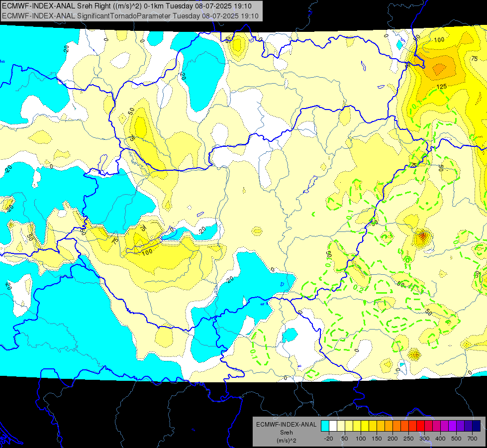Image resolution: width=487 pixels, height=448 pixels.
Task: Click the green '0.2' tornado parameter label
Action: tap(358, 288)
